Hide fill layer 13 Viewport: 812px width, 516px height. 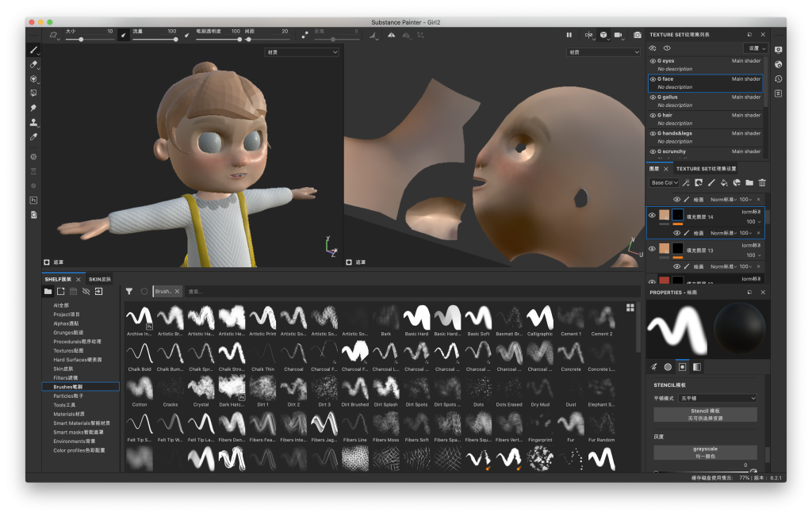tap(652, 249)
